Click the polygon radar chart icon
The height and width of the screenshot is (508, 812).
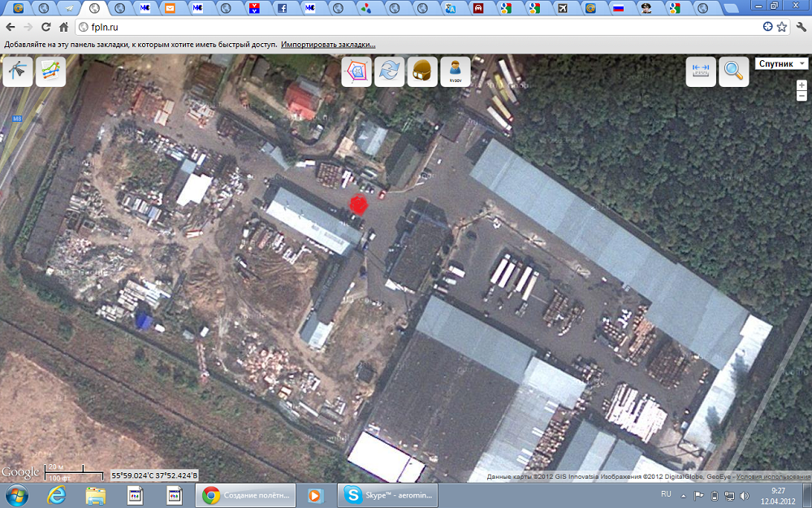(356, 72)
